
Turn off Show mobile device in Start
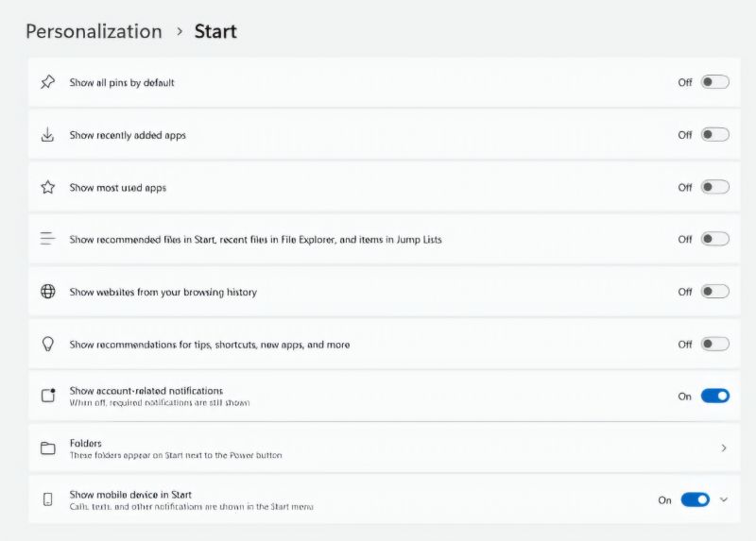695,499
